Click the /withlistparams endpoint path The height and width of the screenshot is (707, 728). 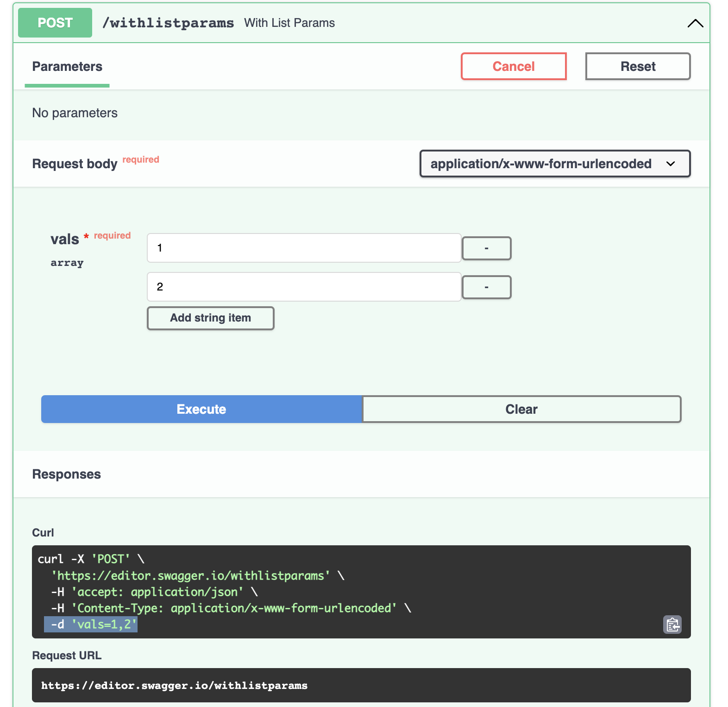coord(168,23)
